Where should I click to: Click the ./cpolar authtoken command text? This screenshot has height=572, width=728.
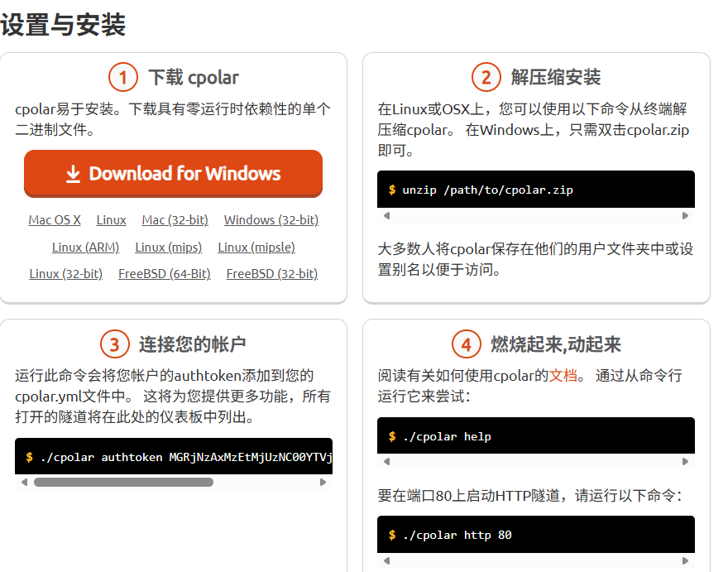pos(186,457)
